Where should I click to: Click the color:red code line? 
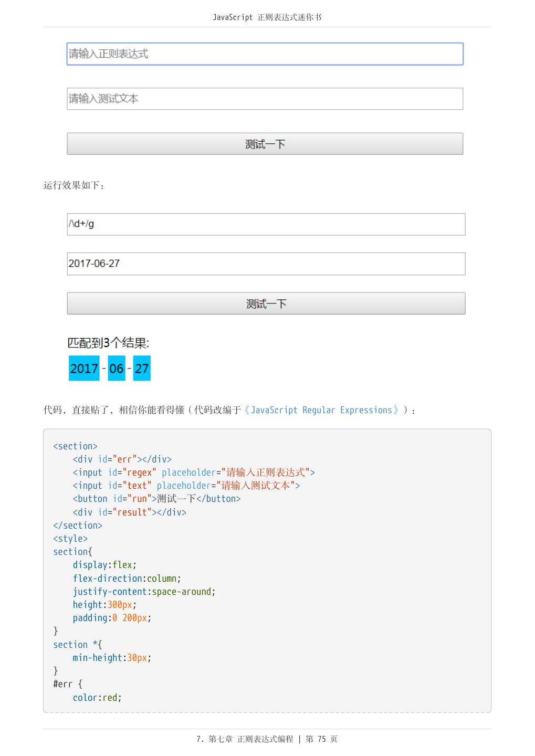[97, 698]
